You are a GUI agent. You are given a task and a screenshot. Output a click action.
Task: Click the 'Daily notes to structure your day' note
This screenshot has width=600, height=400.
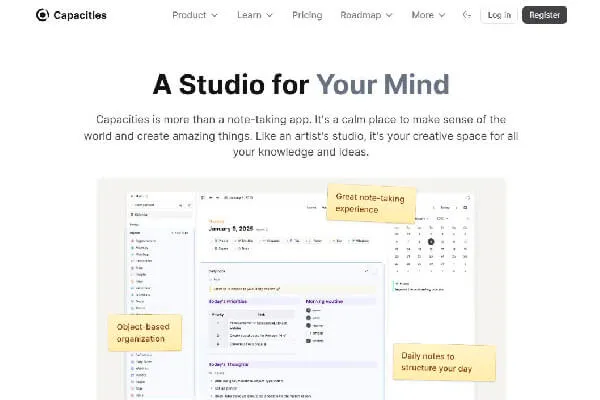pyautogui.click(x=446, y=361)
